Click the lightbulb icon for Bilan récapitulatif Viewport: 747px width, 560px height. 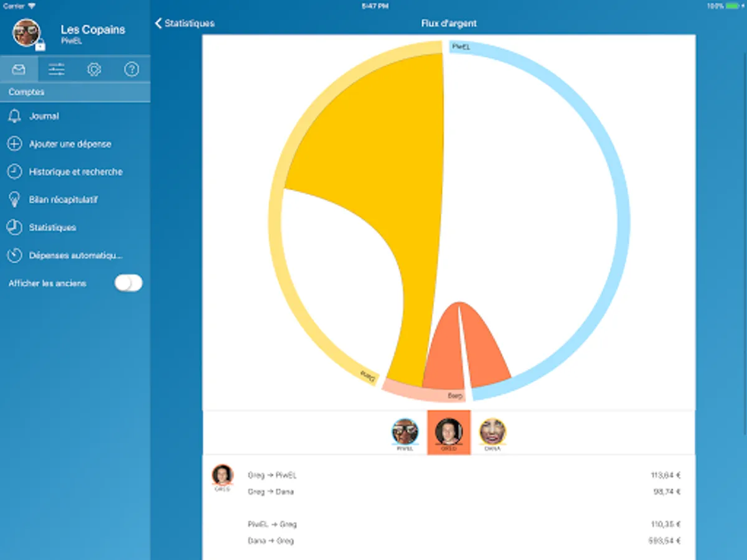click(x=14, y=200)
